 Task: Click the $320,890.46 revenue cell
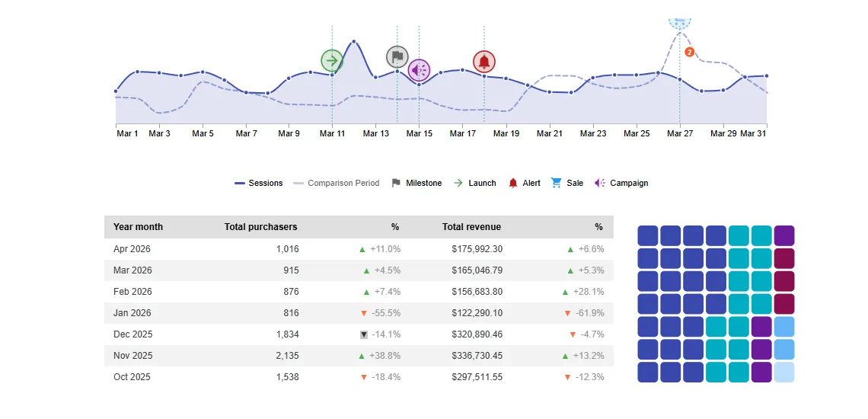(477, 334)
